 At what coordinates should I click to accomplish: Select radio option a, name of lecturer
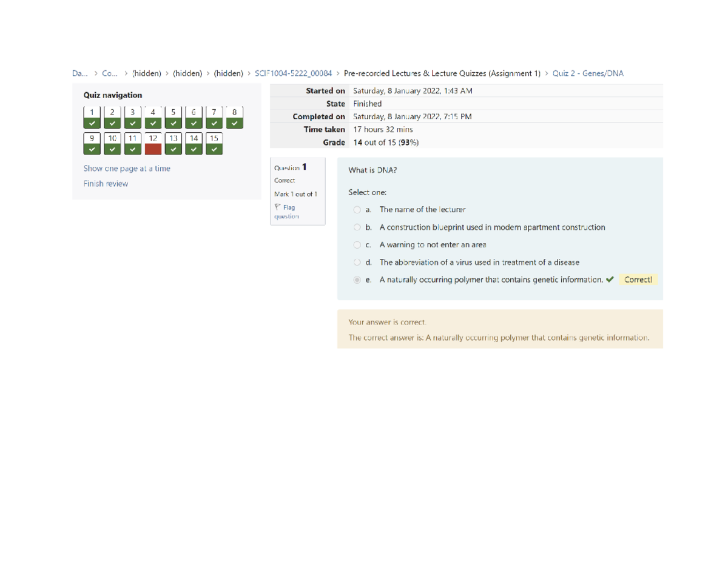click(357, 210)
